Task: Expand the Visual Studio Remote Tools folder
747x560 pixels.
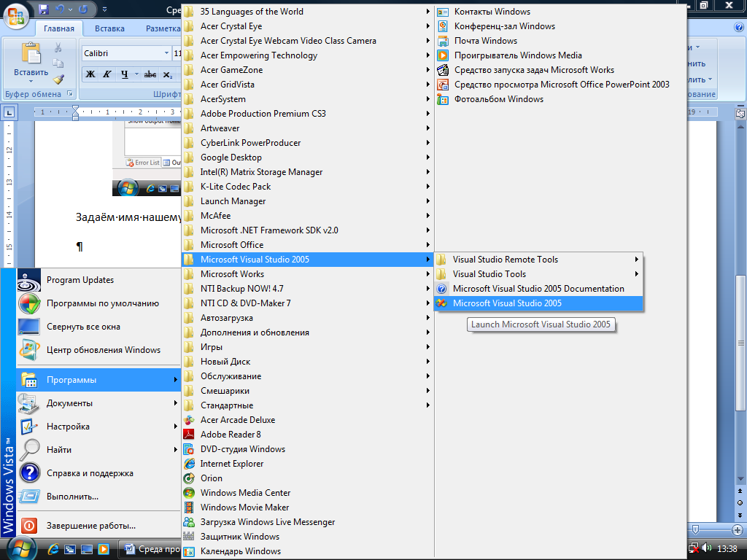Action: pos(538,260)
